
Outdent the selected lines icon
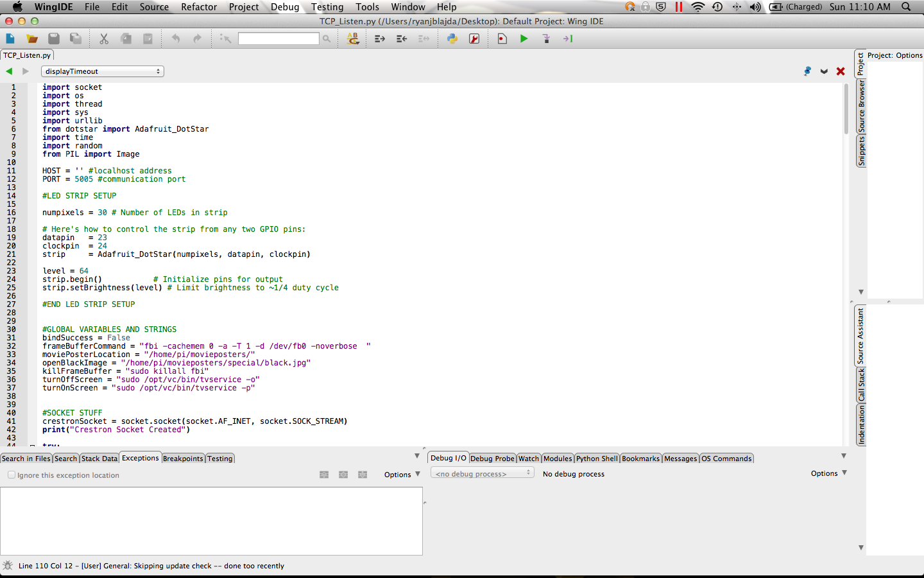[x=402, y=39]
